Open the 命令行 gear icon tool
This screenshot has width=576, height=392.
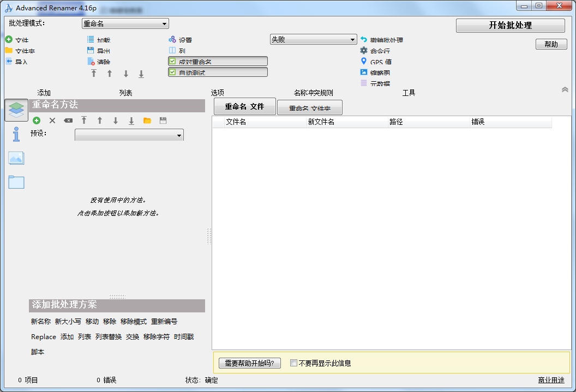[364, 51]
